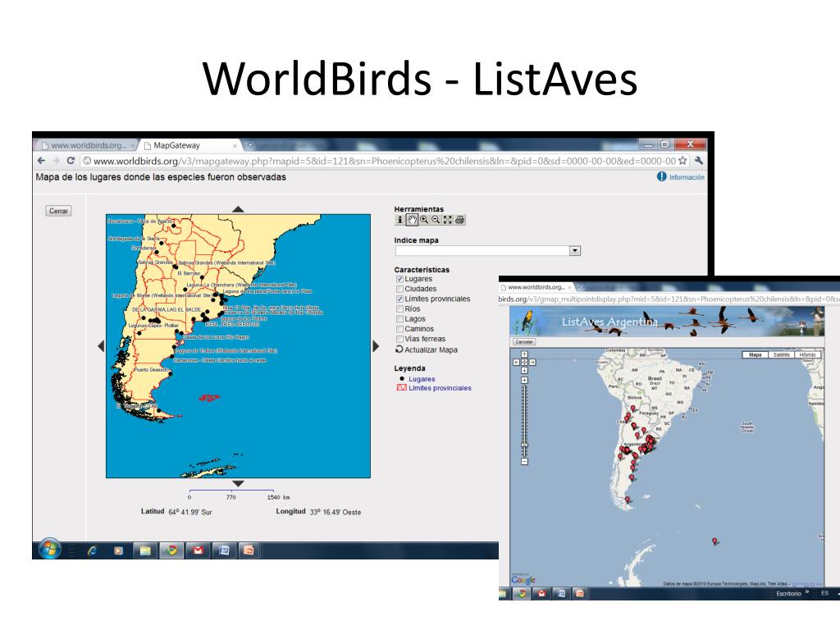Screen dimensions: 840x630
Task: Pan Google map right arrow button
Action: tap(532, 363)
